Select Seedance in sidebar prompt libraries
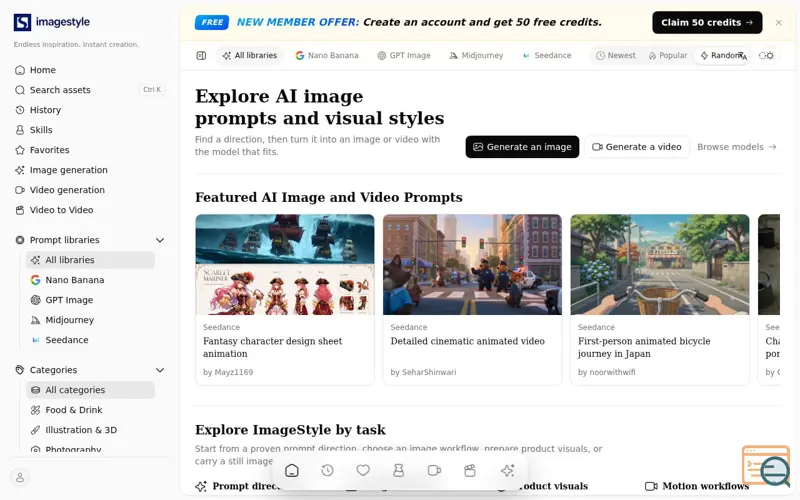Image resolution: width=800 pixels, height=500 pixels. coord(90,340)
